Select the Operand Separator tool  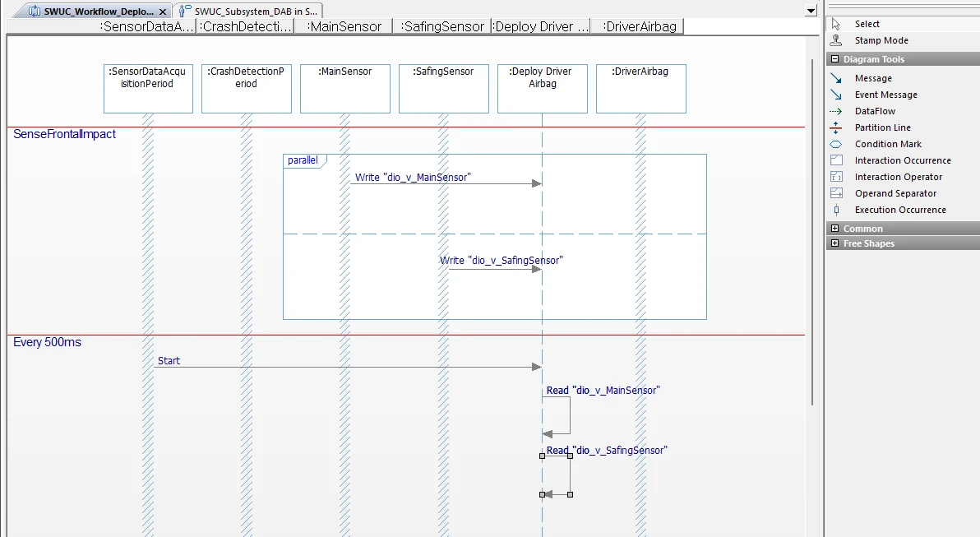(895, 194)
